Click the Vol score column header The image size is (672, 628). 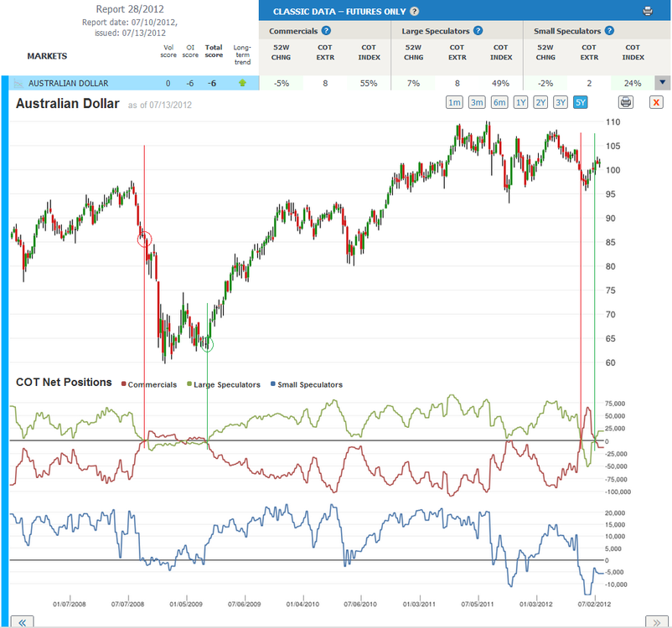(168, 51)
